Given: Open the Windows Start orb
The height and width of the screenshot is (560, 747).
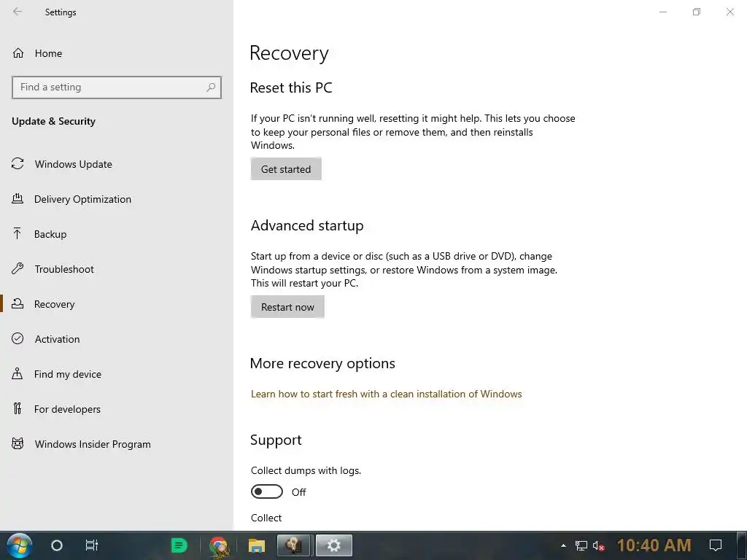Looking at the screenshot, I should [20, 545].
